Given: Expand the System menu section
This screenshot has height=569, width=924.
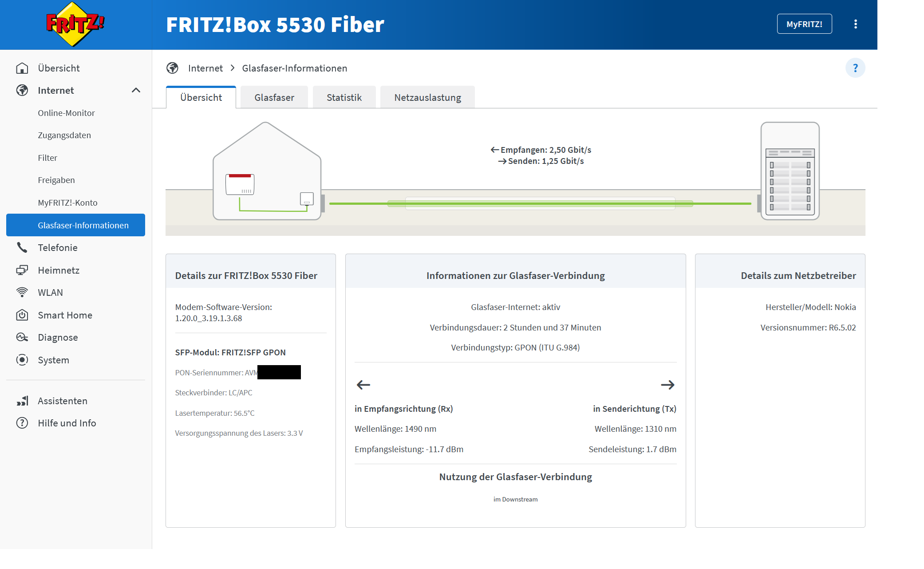Looking at the screenshot, I should coord(53,360).
